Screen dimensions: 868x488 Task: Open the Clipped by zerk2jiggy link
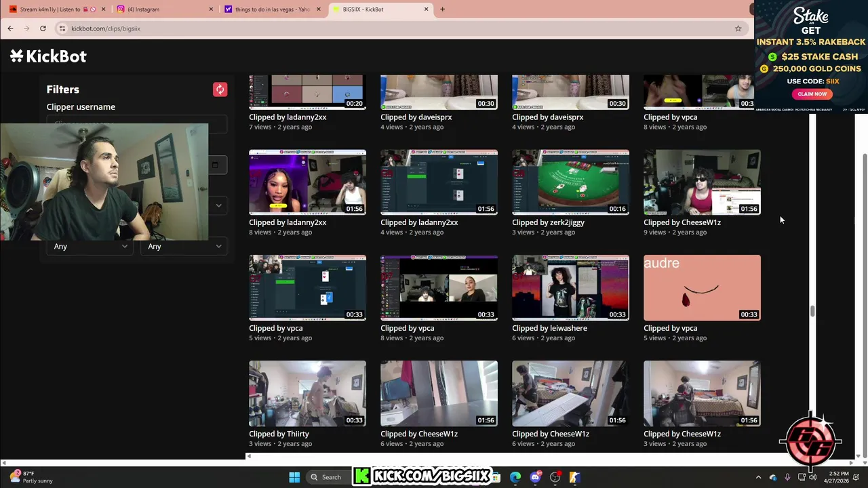pos(548,222)
